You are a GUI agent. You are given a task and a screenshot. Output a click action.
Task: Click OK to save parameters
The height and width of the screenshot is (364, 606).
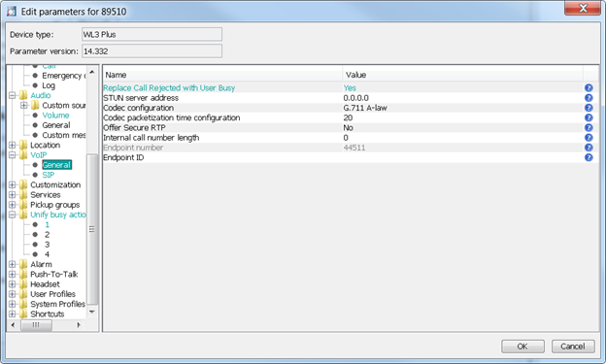point(522,347)
